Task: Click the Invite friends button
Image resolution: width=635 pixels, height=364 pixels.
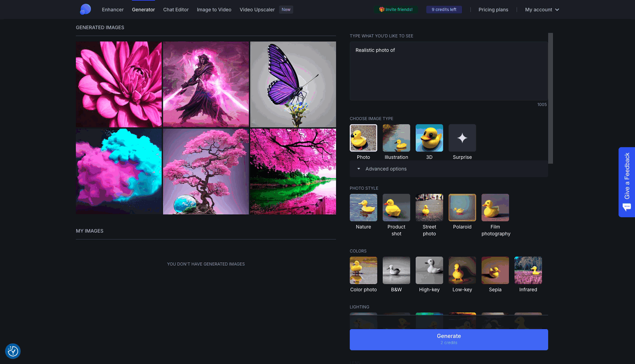Action: (396, 10)
